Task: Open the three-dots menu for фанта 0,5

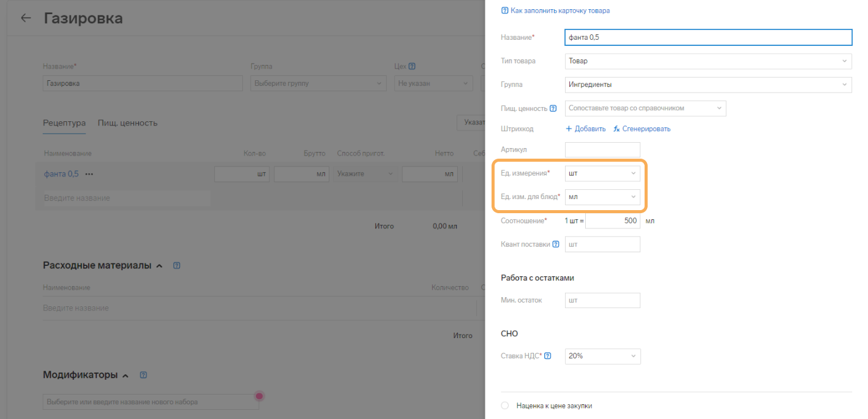Action: pyautogui.click(x=89, y=174)
